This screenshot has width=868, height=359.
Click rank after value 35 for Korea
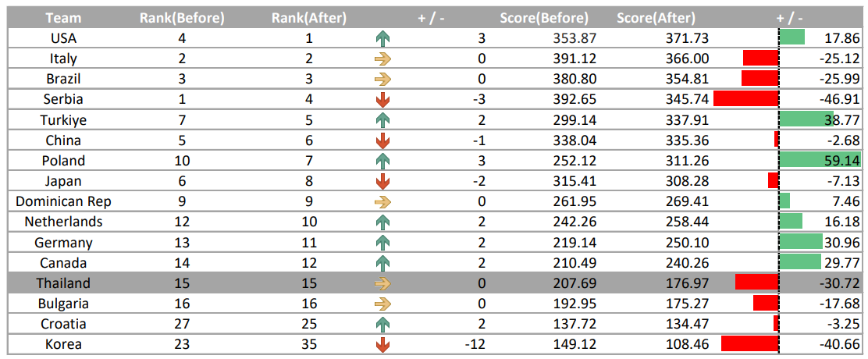click(x=309, y=345)
